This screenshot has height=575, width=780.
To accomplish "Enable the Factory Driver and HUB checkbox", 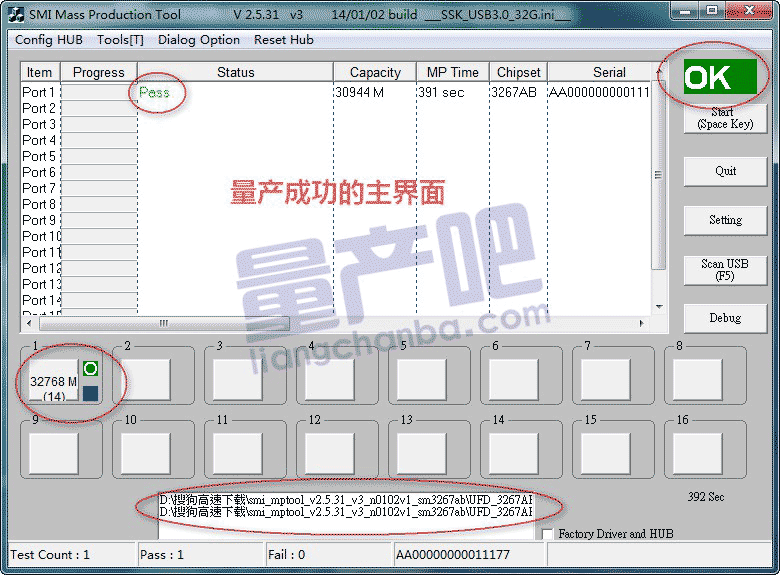I will (x=547, y=534).
